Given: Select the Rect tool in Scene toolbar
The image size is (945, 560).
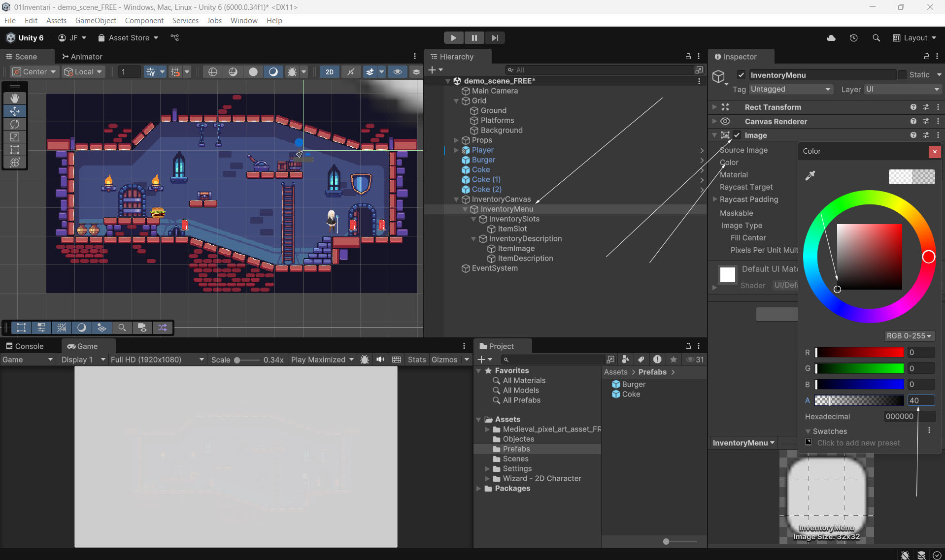Looking at the screenshot, I should point(15,150).
